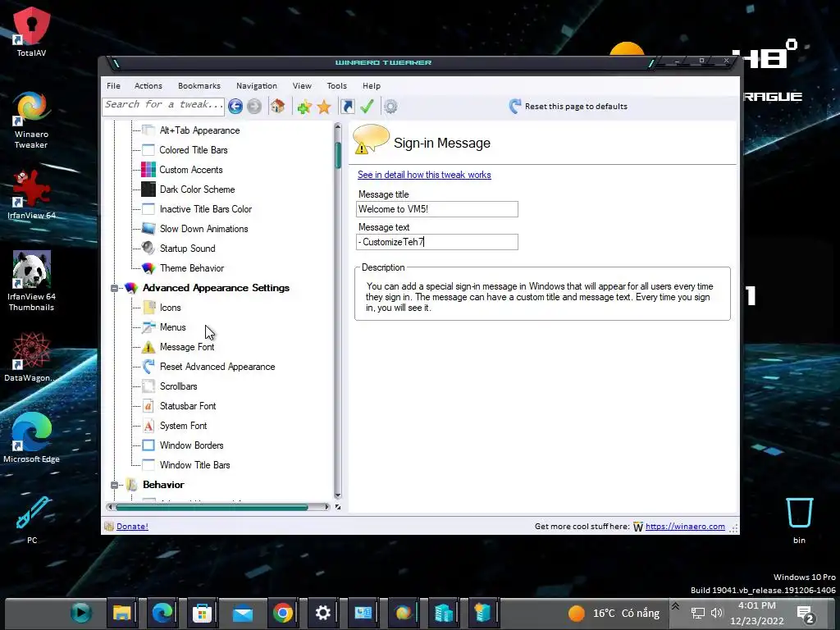The width and height of the screenshot is (840, 630).
Task: Select Message Font
Action: (x=187, y=347)
